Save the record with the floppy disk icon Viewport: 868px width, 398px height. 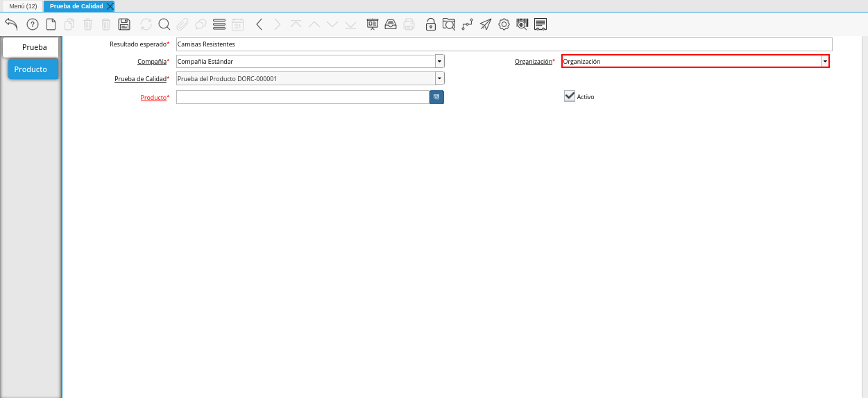[x=124, y=24]
